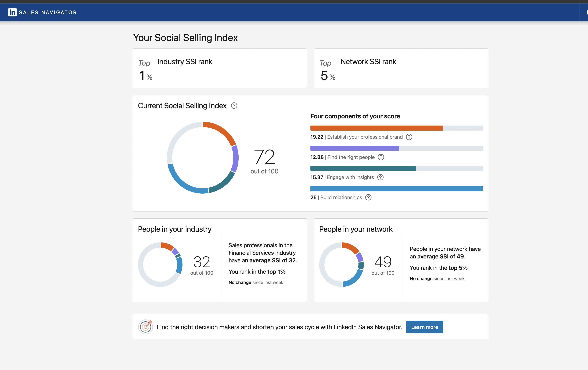Image resolution: width=588 pixels, height=370 pixels.
Task: Click help icon for Build relationships
Action: pyautogui.click(x=368, y=197)
